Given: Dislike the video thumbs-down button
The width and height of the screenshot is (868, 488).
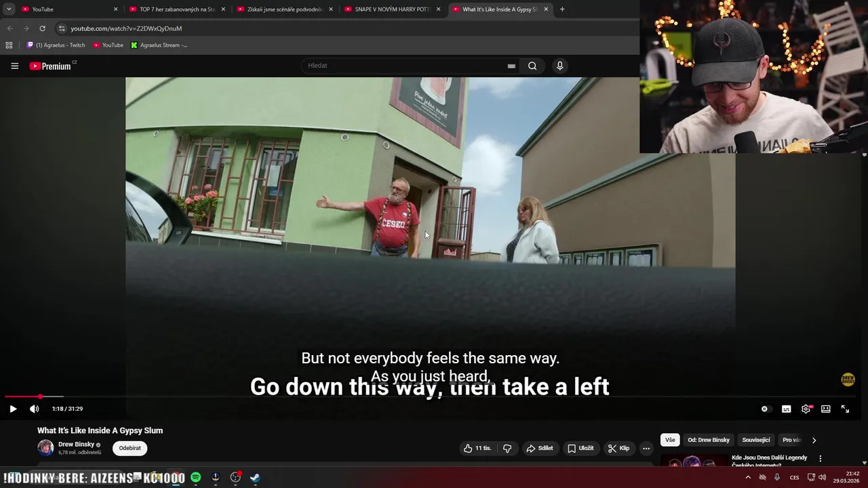Looking at the screenshot, I should [507, 448].
